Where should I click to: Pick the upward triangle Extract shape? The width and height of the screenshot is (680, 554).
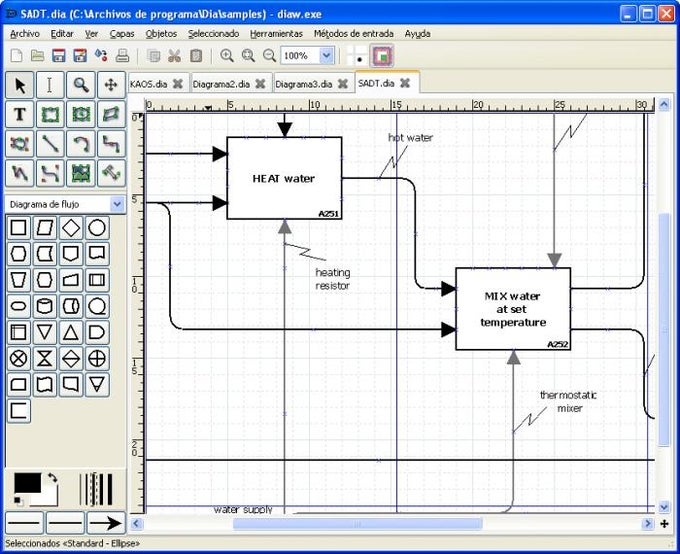[71, 333]
